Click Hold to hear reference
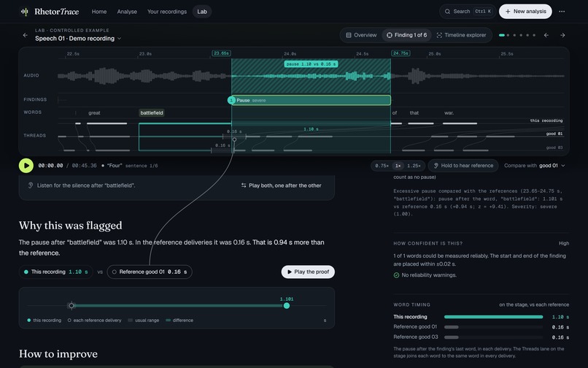 click(x=463, y=166)
